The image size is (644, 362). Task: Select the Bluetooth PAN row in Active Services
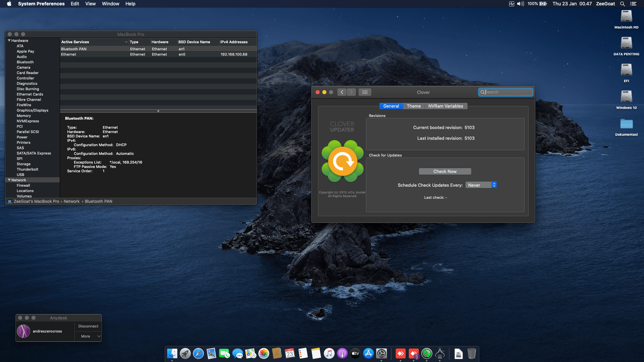click(158, 49)
